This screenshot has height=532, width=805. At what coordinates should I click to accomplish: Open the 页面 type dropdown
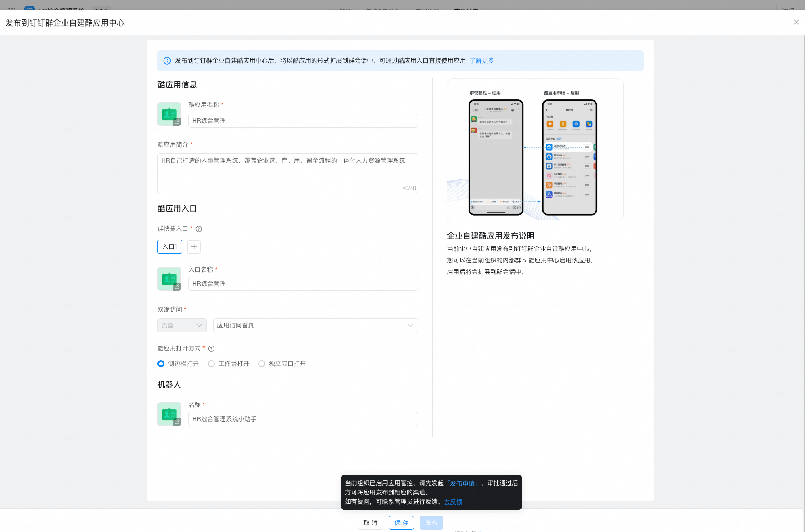click(x=182, y=325)
